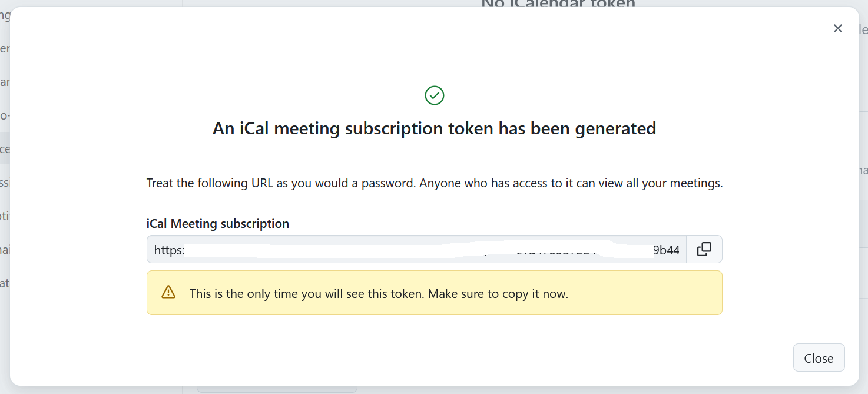Dismiss the dialog using the X icon
868x394 pixels.
click(838, 28)
